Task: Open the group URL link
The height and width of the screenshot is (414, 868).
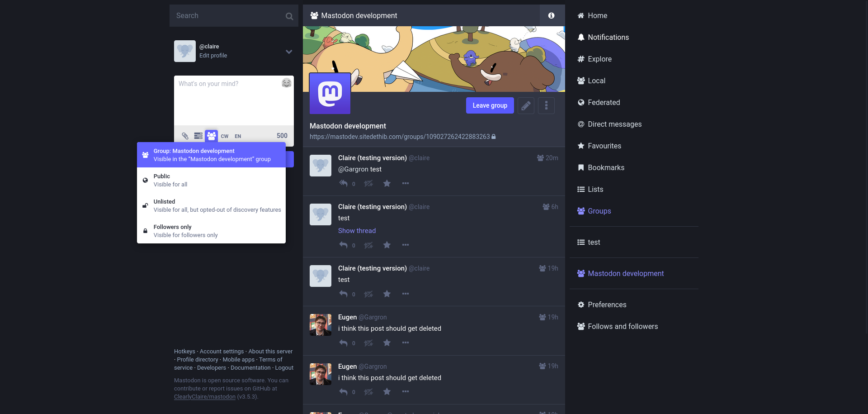Action: [x=400, y=137]
